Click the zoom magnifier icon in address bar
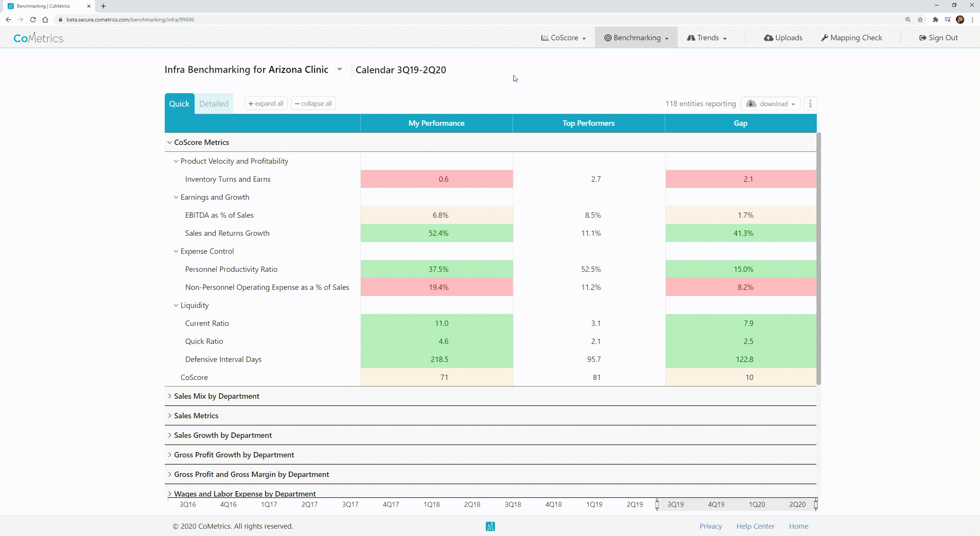The image size is (980, 536). [x=908, y=19]
